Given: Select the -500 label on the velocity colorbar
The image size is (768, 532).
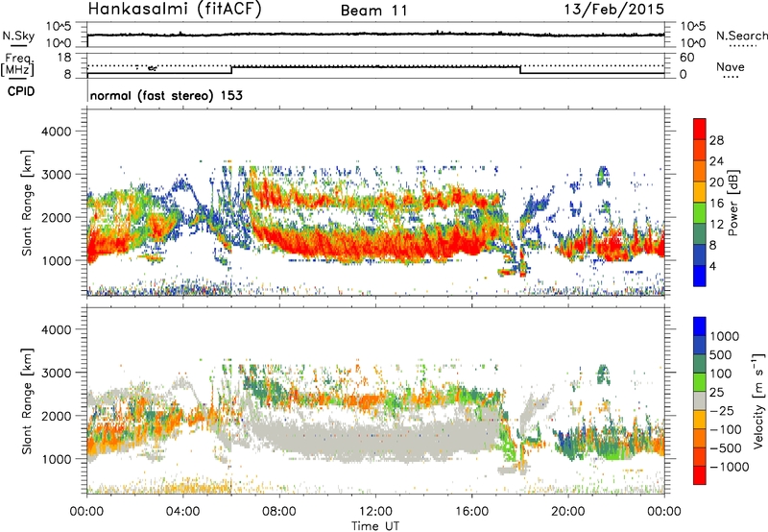Looking at the screenshot, I should click(x=726, y=448).
